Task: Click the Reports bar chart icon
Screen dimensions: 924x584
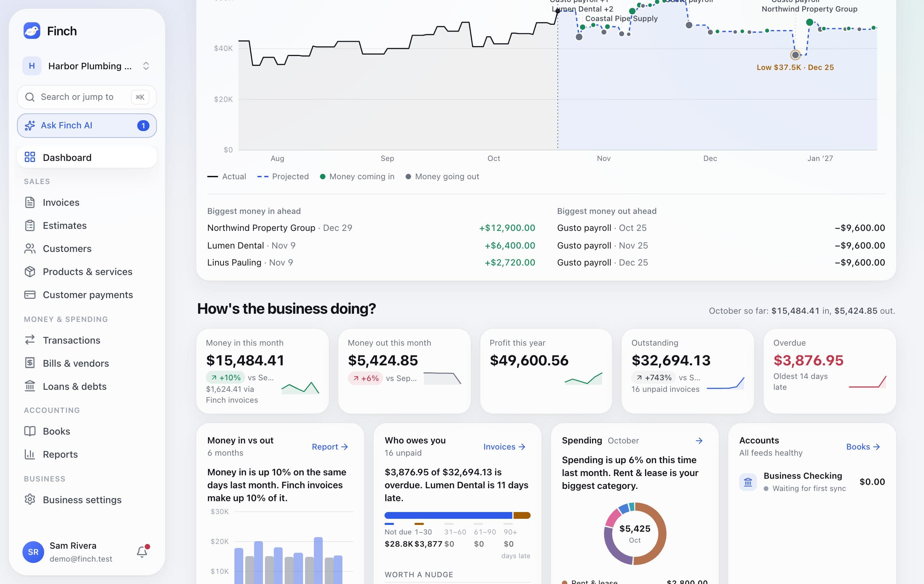Action: (30, 454)
